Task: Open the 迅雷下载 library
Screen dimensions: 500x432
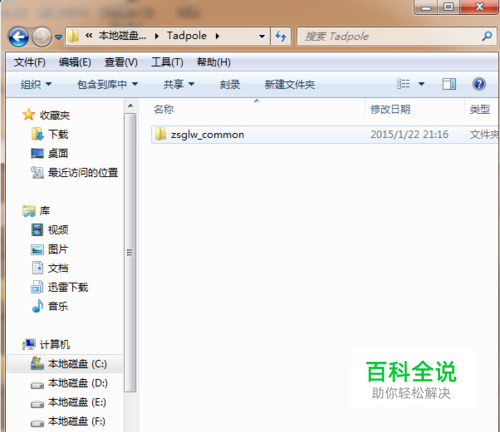Action: click(x=68, y=287)
